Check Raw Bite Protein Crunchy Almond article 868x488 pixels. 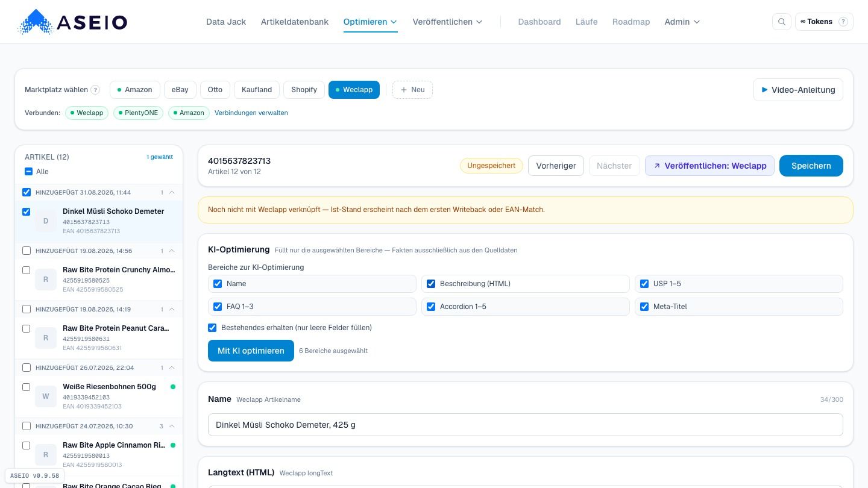pos(27,270)
